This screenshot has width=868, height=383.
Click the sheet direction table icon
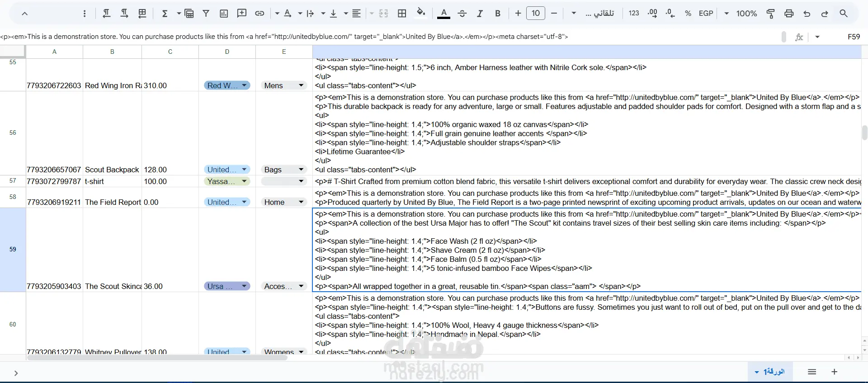[142, 14]
